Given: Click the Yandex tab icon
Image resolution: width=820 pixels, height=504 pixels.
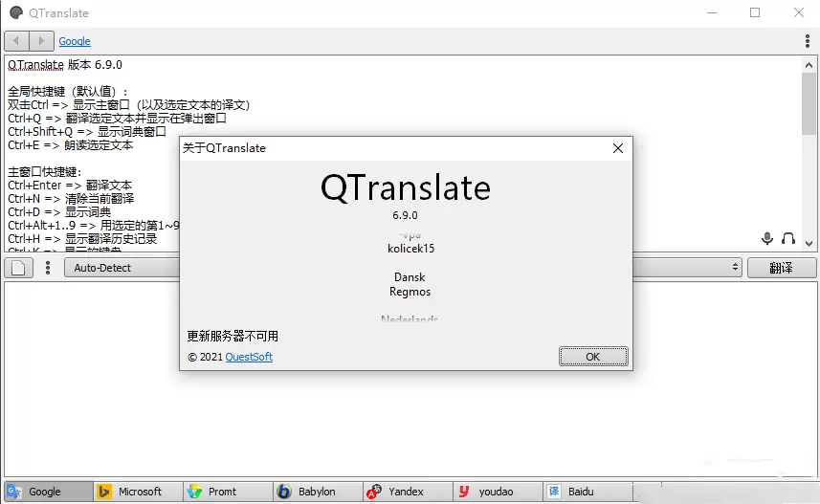Looking at the screenshot, I should [x=374, y=492].
